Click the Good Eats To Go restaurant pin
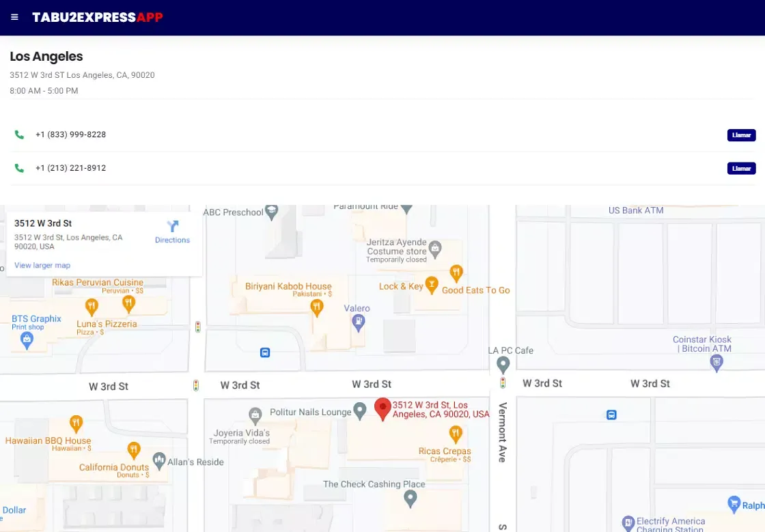This screenshot has width=765, height=532. click(456, 273)
